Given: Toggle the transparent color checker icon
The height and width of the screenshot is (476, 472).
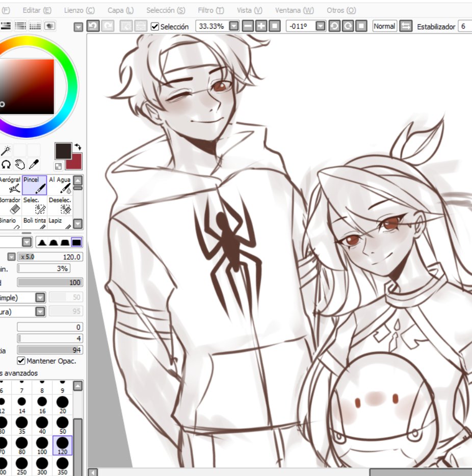Looking at the screenshot, I should coord(58,166).
